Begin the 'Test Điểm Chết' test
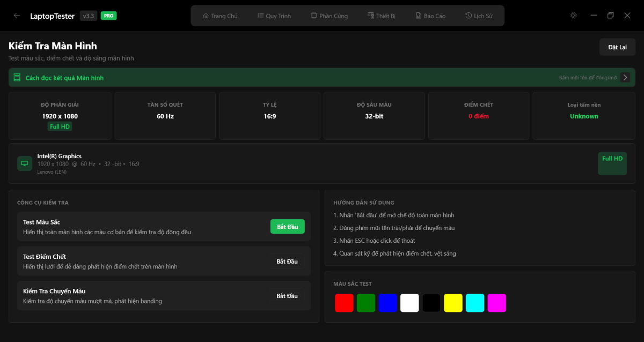The height and width of the screenshot is (342, 644). 287,261
